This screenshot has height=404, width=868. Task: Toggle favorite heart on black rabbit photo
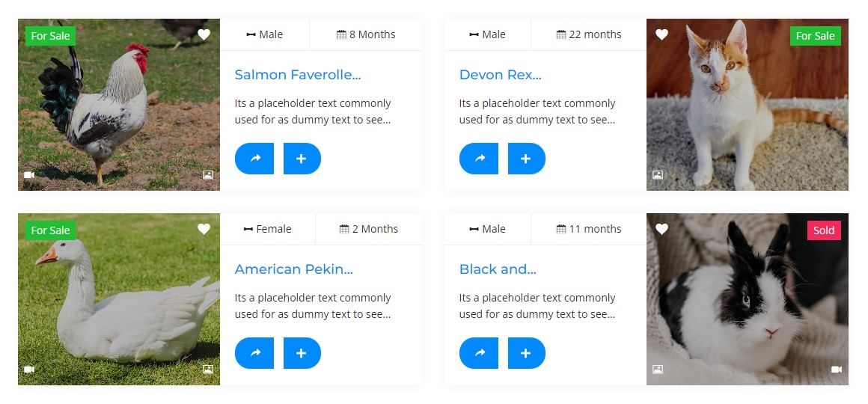coord(661,229)
